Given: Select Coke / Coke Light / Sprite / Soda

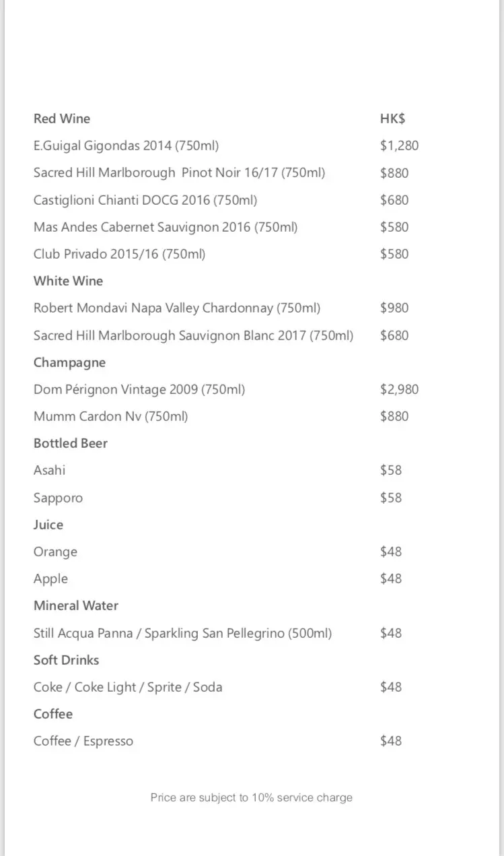Looking at the screenshot, I should pyautogui.click(x=128, y=687).
